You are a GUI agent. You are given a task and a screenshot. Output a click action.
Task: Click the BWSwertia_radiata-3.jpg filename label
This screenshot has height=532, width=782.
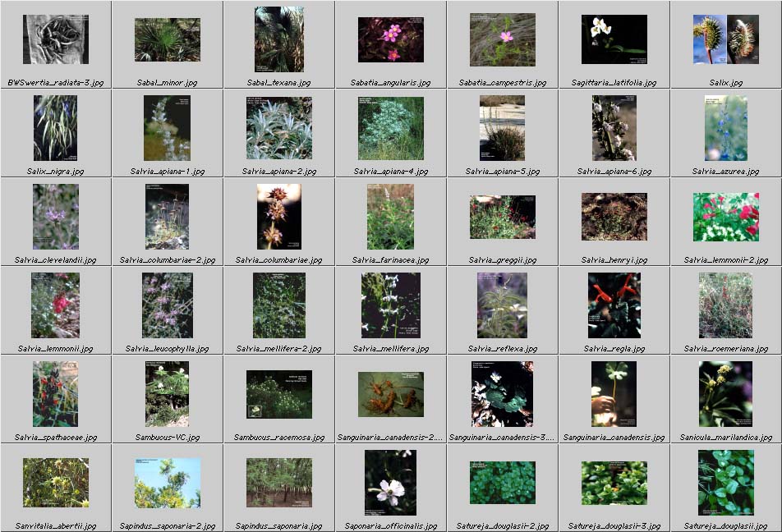pos(55,83)
